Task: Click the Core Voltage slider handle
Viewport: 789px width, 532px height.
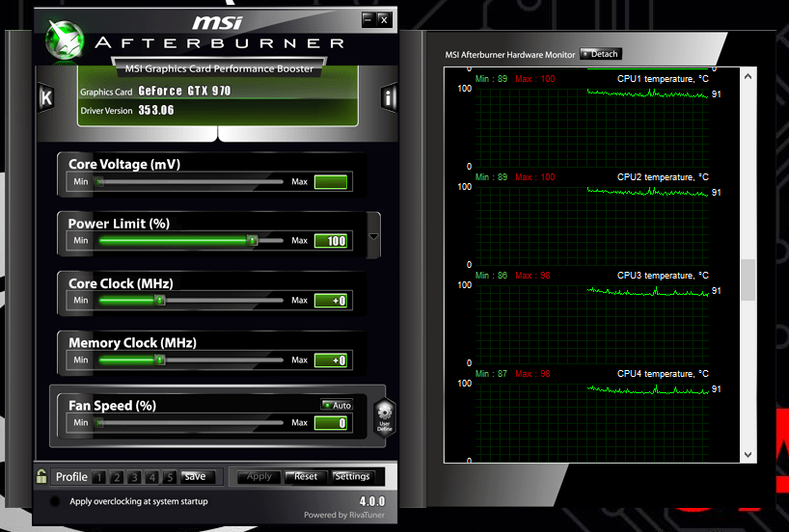Action: 99,182
